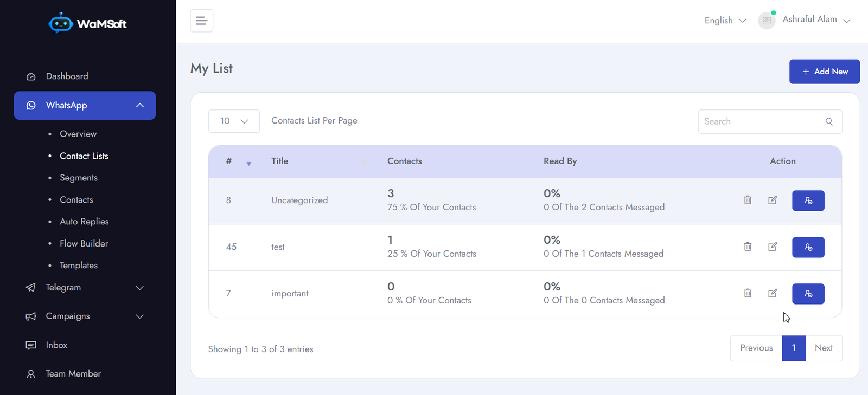Image resolution: width=868 pixels, height=395 pixels.
Task: Click the Add New button
Action: (825, 72)
